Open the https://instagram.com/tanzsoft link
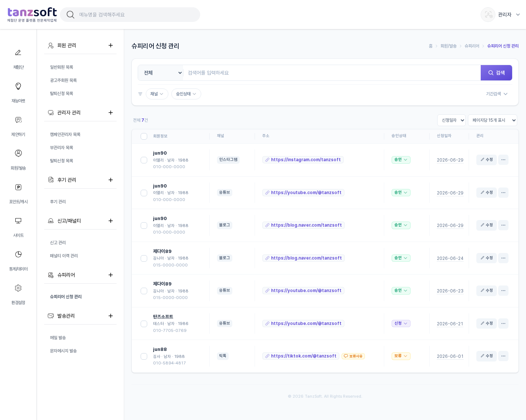 tap(303, 160)
